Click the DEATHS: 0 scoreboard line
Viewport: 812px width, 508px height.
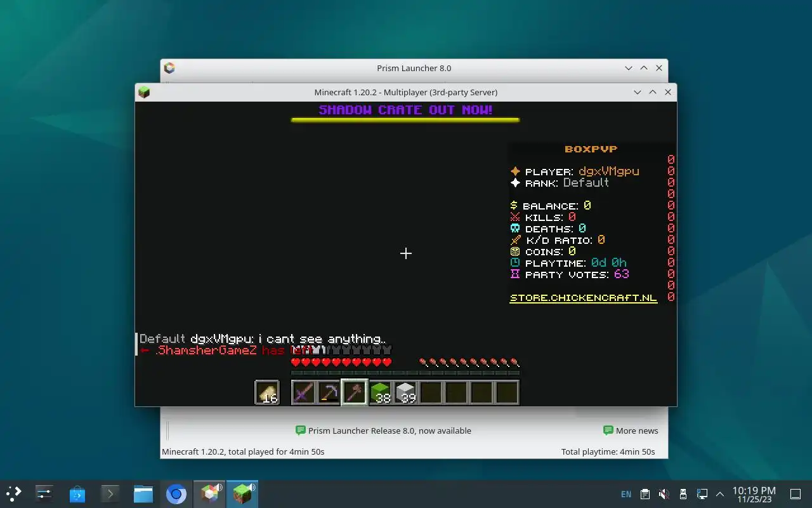click(548, 229)
